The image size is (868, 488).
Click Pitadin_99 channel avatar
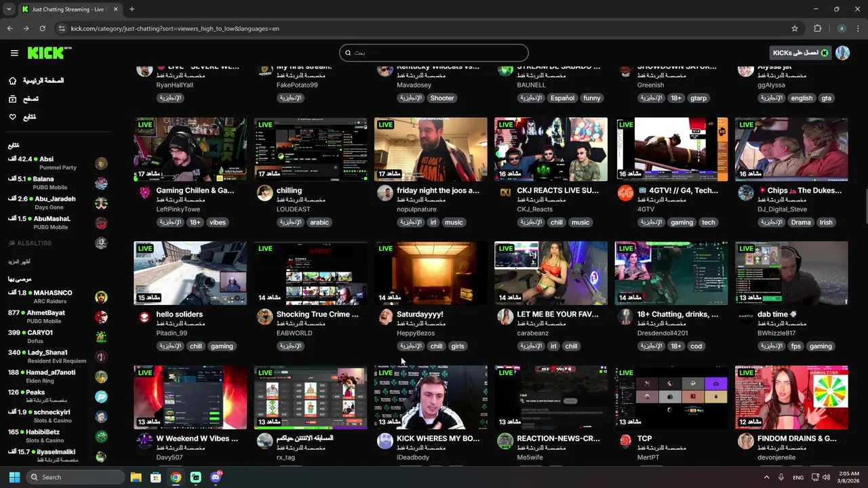coord(144,317)
